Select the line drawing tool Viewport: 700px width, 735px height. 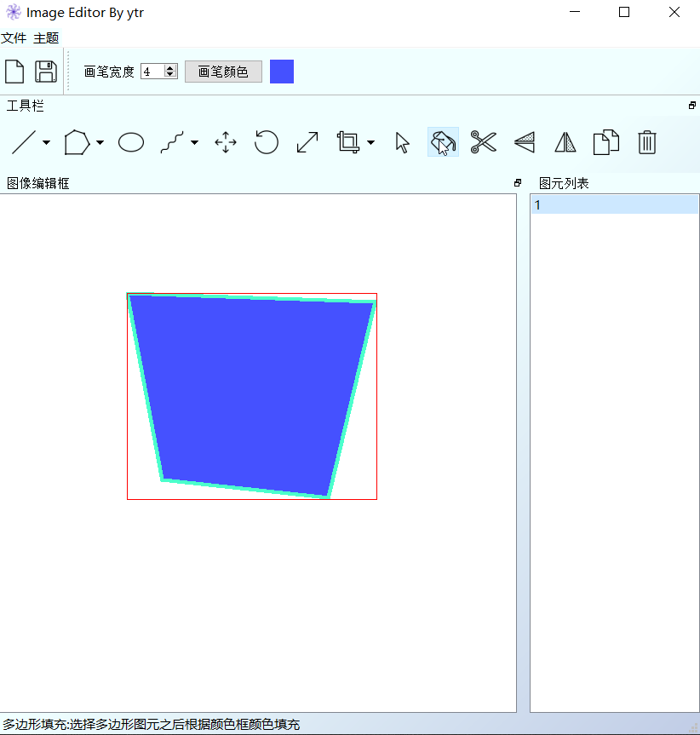click(24, 142)
